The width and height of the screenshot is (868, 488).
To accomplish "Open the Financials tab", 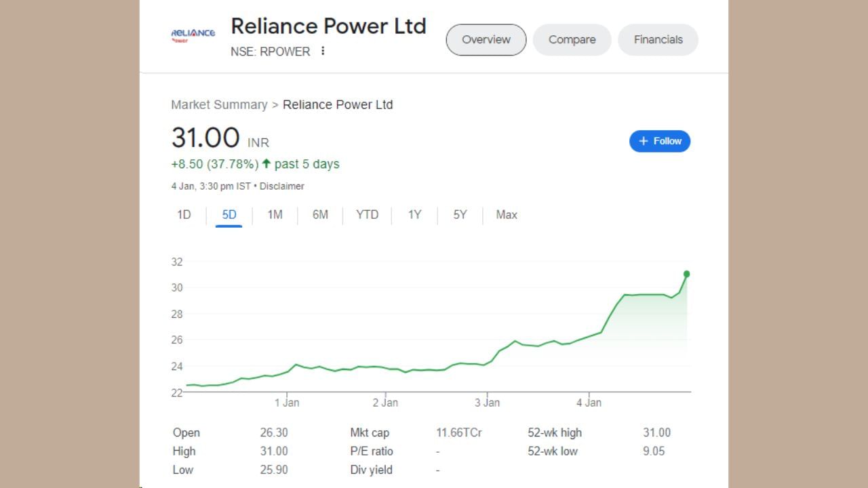I will [658, 39].
